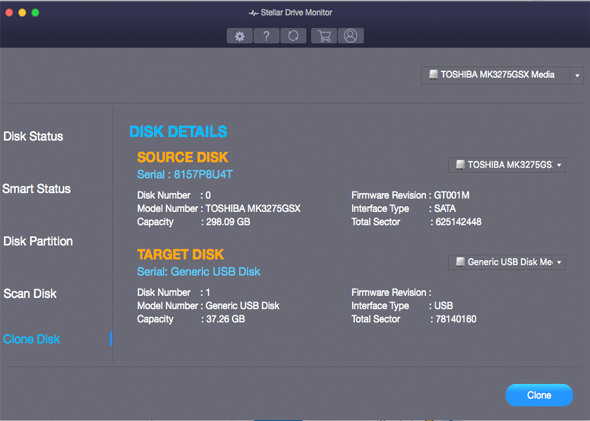Select Clone Disk in sidebar
The height and width of the screenshot is (421, 590).
32,339
